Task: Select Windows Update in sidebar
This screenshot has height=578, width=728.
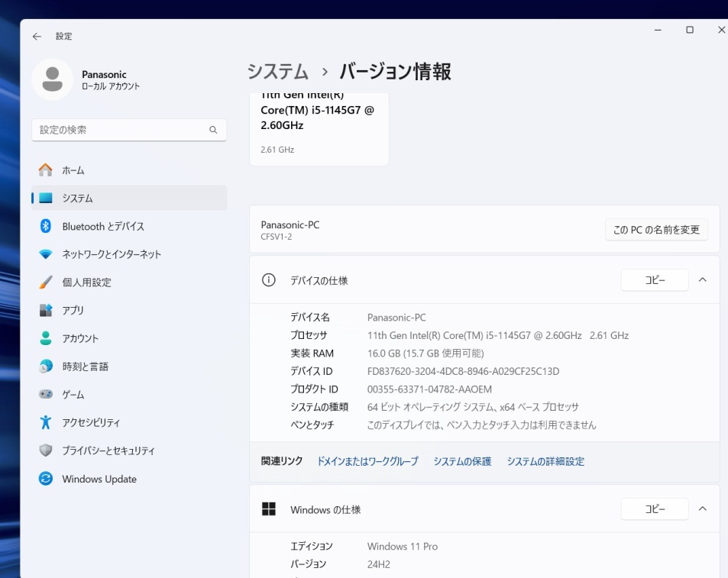Action: 129,479
